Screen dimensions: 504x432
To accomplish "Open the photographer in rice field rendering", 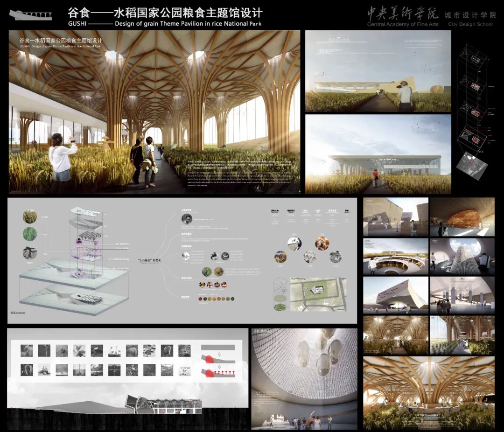I will [378, 71].
